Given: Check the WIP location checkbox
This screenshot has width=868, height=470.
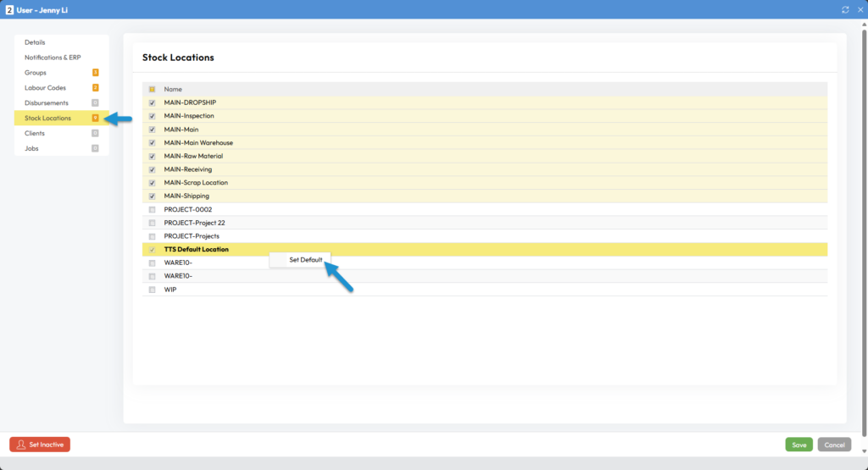Looking at the screenshot, I should tap(152, 290).
